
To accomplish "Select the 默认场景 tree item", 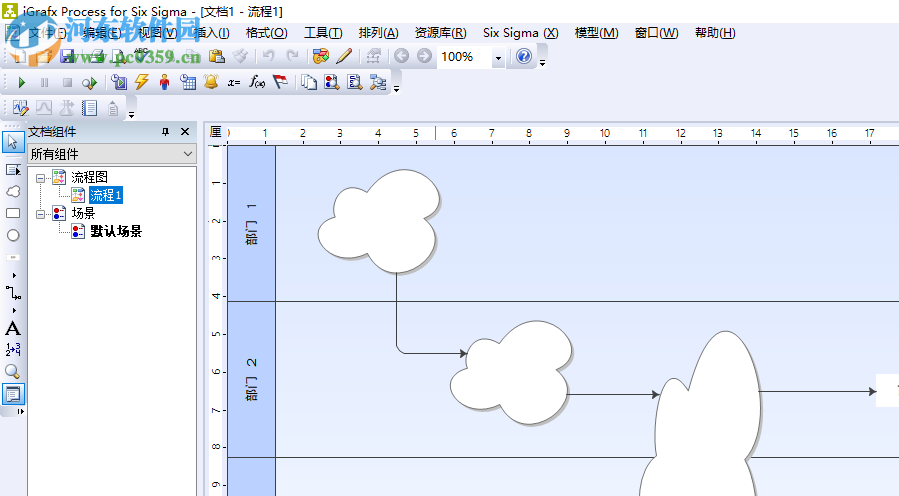I will 116,231.
